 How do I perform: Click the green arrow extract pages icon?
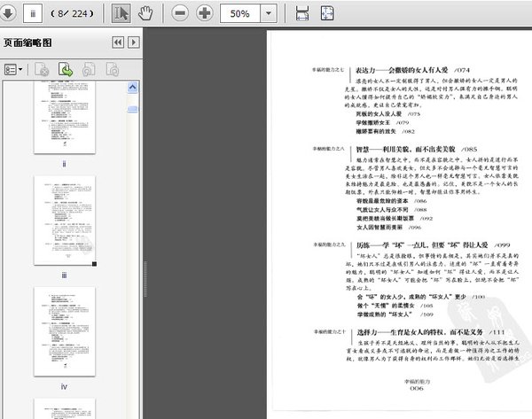[x=66, y=68]
